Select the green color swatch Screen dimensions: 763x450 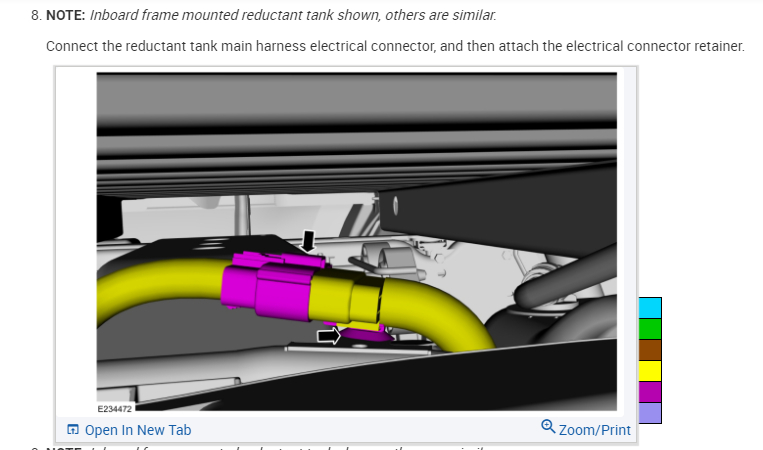pyautogui.click(x=650, y=329)
